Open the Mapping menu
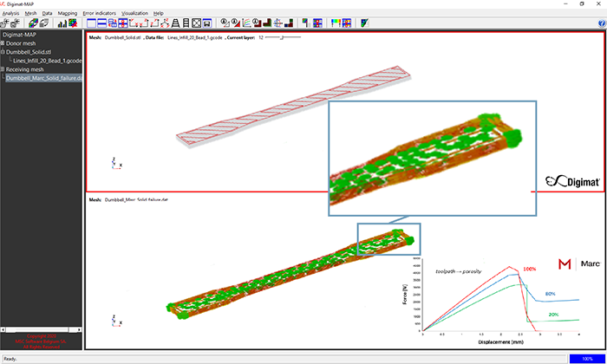 [x=67, y=14]
